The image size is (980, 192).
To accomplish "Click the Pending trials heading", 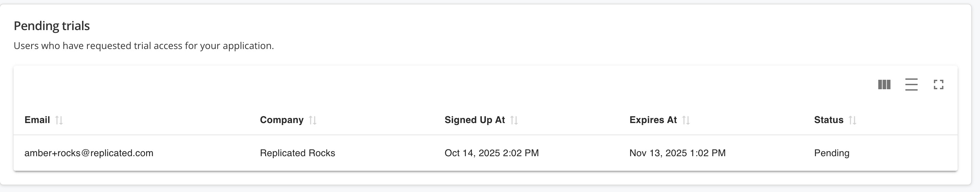I will (52, 26).
